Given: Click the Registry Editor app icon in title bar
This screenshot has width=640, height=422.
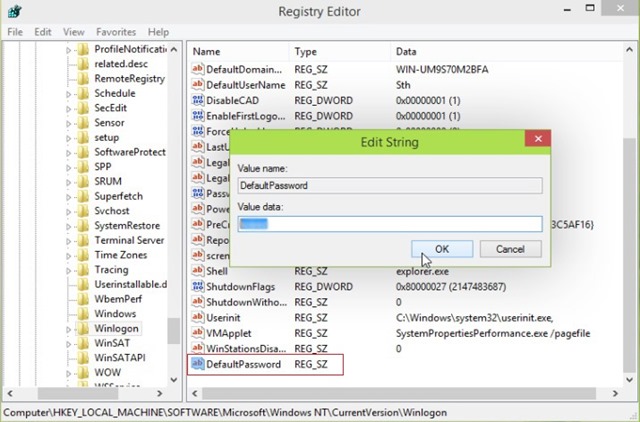Looking at the screenshot, I should coord(14,11).
